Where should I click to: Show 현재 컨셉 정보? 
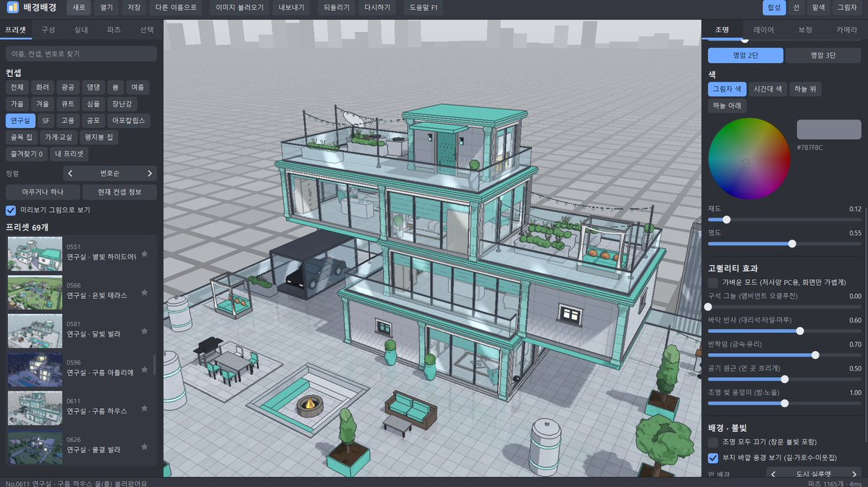119,192
